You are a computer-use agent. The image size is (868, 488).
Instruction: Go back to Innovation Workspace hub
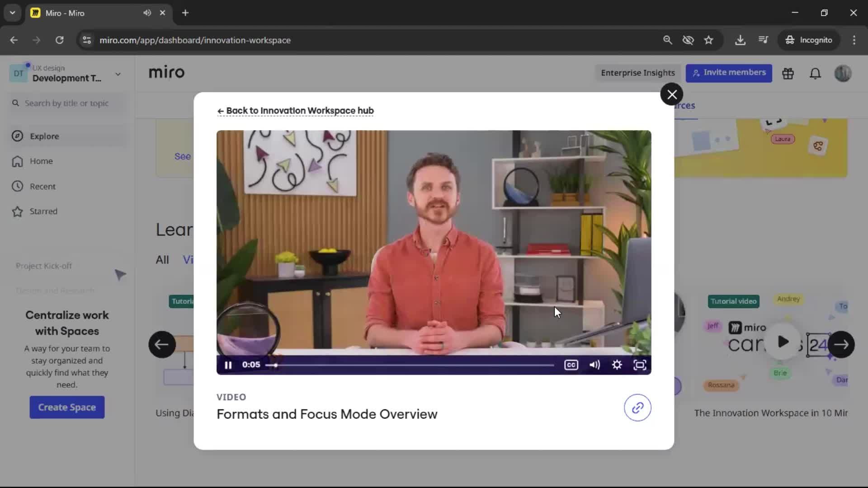[295, 111]
